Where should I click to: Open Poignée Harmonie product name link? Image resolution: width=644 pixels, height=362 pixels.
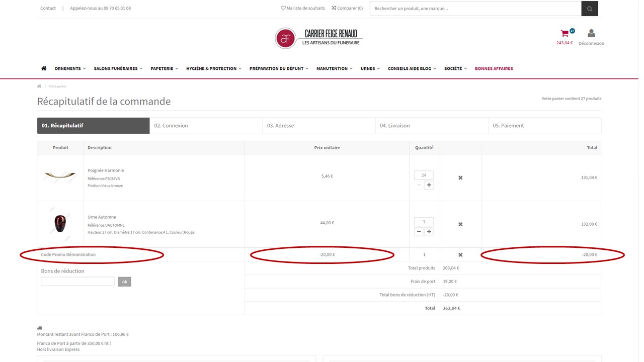106,170
